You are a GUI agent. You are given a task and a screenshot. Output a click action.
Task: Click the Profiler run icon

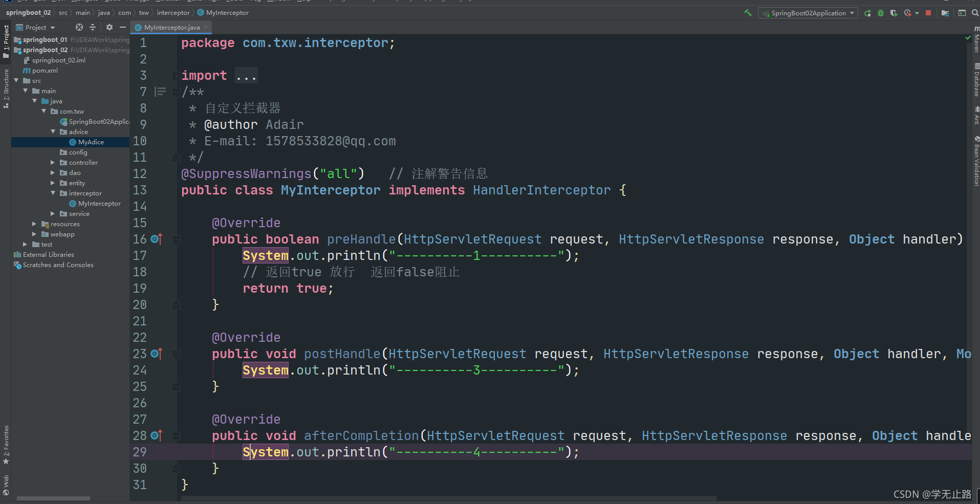click(x=908, y=13)
